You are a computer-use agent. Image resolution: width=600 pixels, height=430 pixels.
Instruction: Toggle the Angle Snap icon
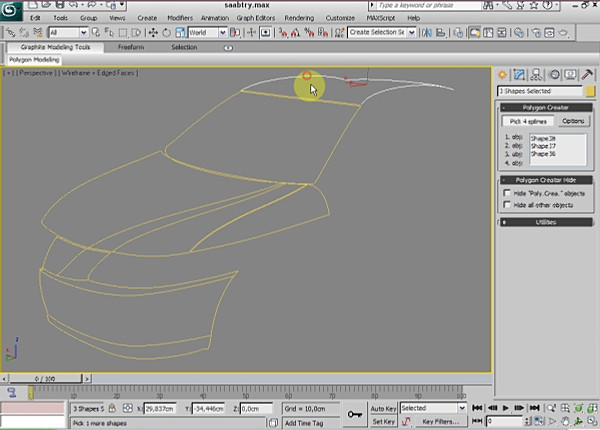point(296,33)
